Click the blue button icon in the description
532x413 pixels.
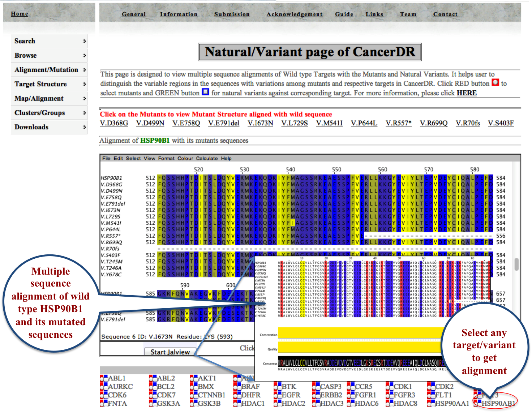coord(205,92)
